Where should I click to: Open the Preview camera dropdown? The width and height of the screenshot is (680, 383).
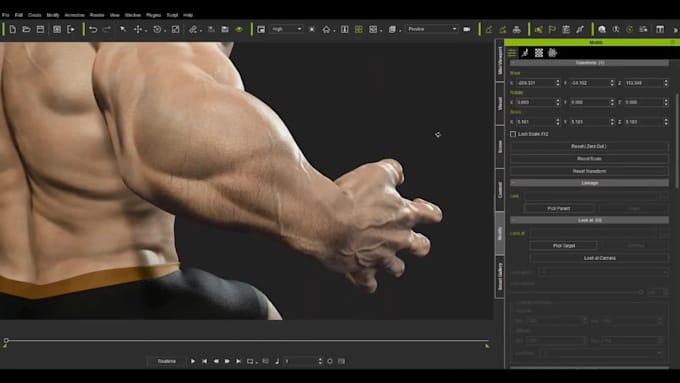(x=432, y=29)
